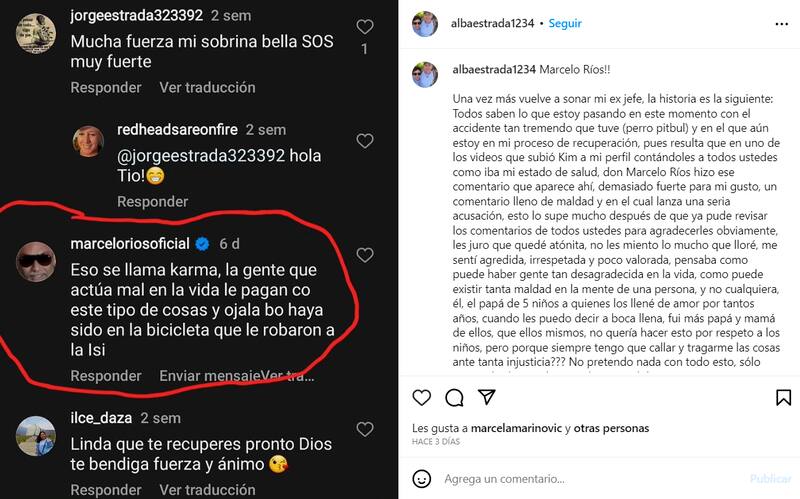Like ilce_daza's comment with the heart
Image resolution: width=800 pixels, height=499 pixels.
pyautogui.click(x=364, y=430)
